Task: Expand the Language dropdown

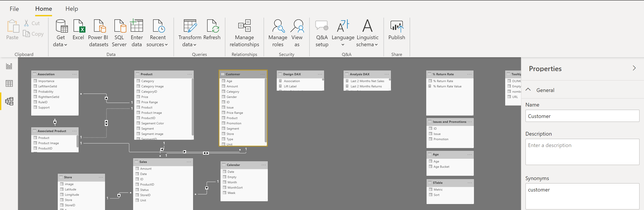Action: (343, 45)
